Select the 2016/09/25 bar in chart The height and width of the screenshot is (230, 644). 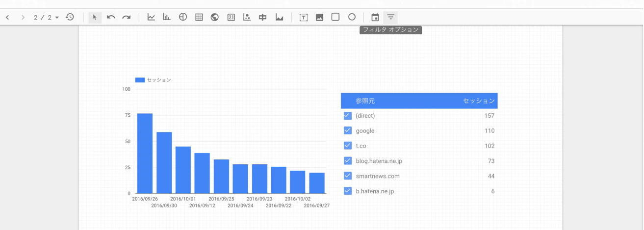221,177
